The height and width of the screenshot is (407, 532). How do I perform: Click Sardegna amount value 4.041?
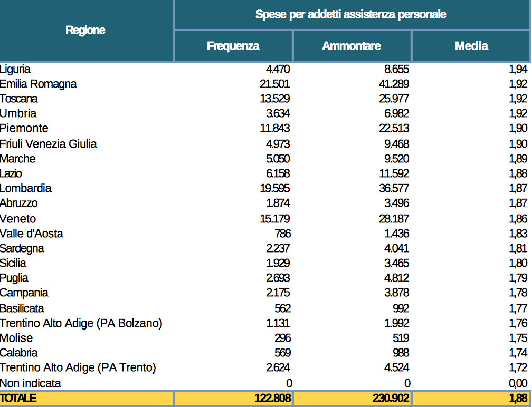pos(397,249)
